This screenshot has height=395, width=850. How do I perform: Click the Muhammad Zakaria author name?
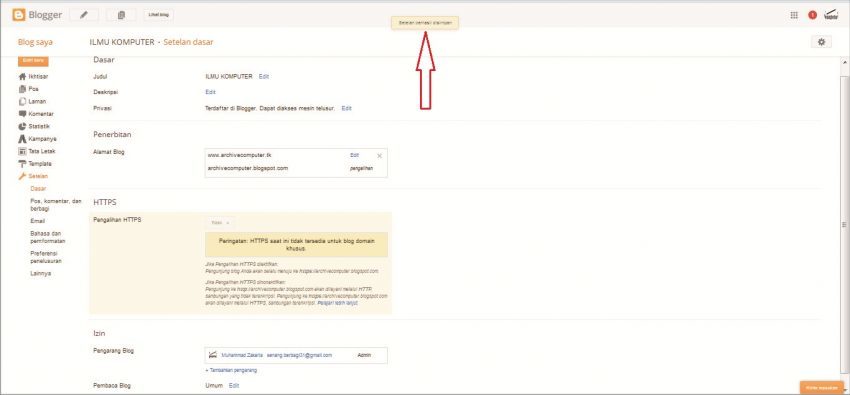click(242, 355)
